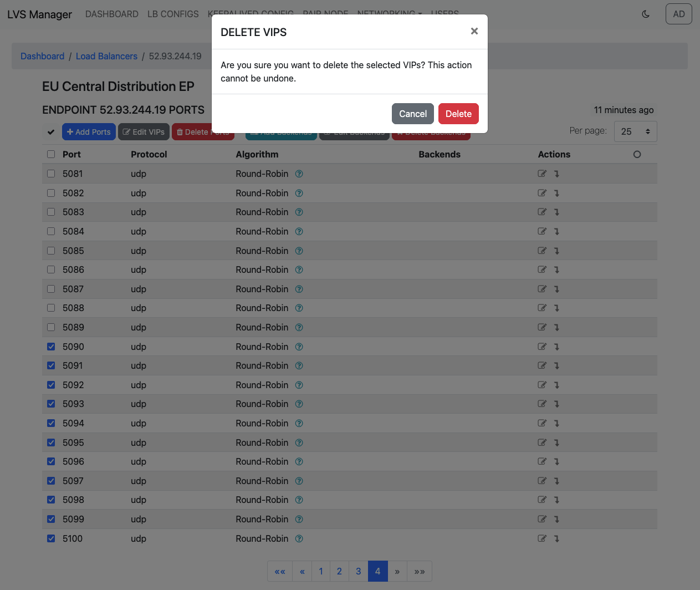This screenshot has height=590, width=700.
Task: Go to page 3 in pagination
Action: tap(359, 571)
